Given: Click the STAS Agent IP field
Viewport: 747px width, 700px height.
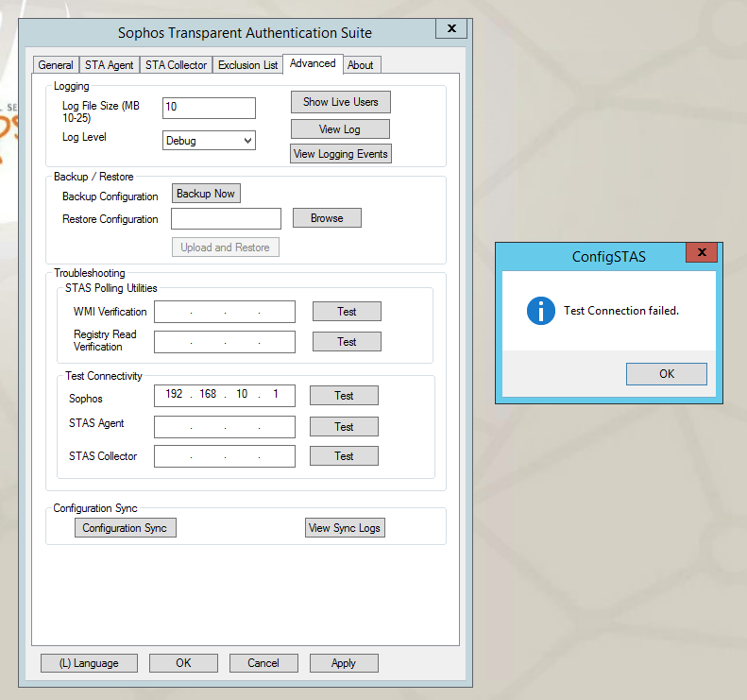Looking at the screenshot, I should [x=225, y=426].
